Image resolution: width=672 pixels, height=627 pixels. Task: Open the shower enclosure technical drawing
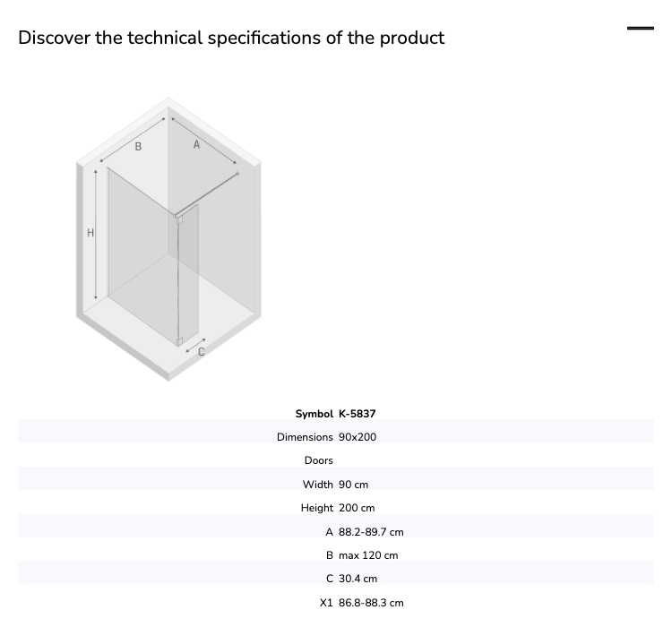[168, 239]
